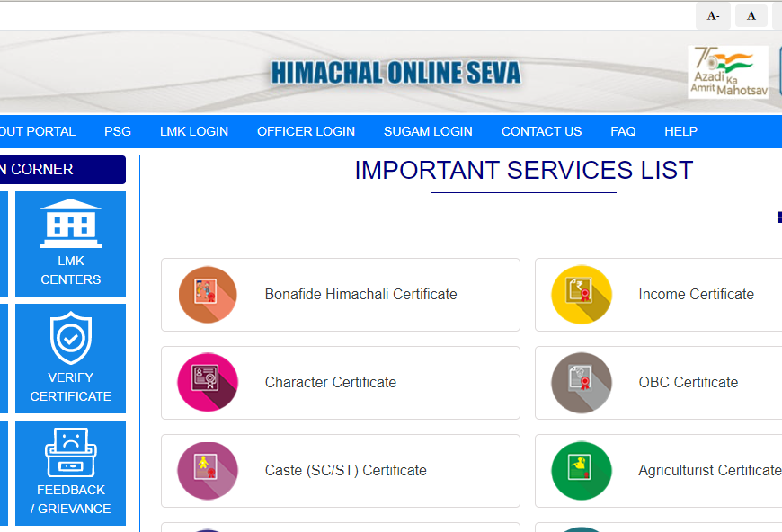
Task: Decrease font size with A- button
Action: click(713, 15)
